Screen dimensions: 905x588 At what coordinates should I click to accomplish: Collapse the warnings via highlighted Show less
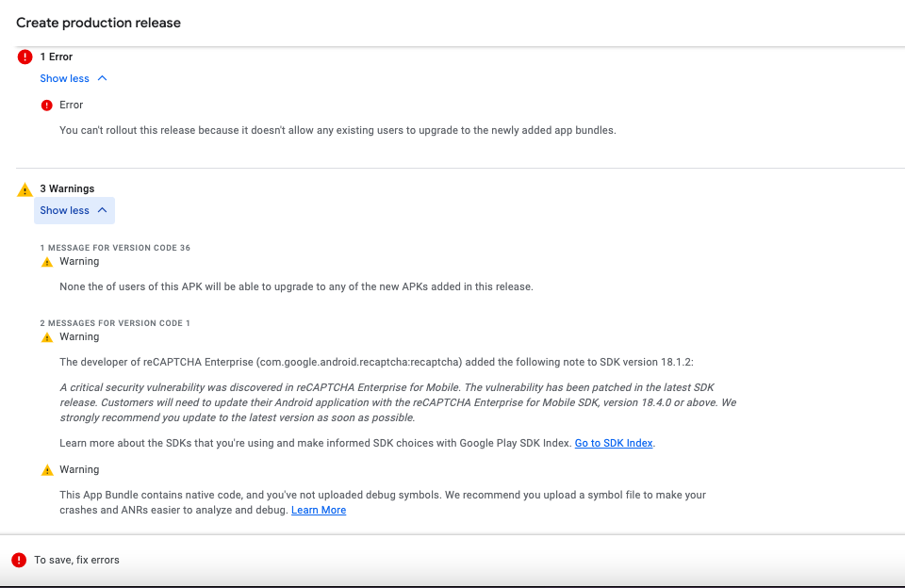coord(74,211)
